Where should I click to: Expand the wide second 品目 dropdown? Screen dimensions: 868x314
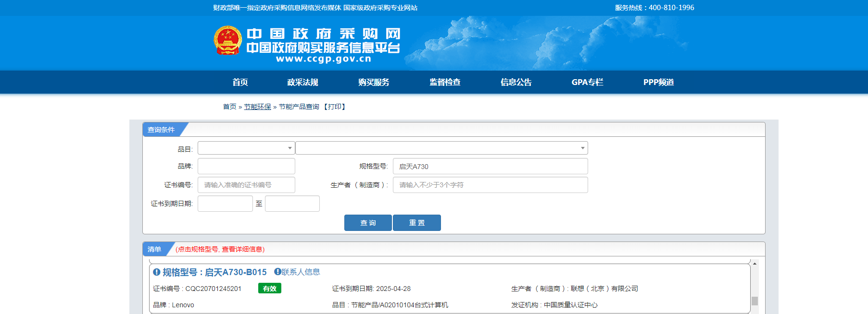[441, 148]
